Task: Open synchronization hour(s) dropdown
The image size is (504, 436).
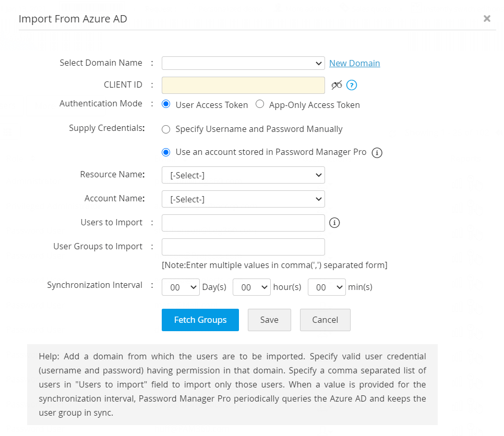Action: click(x=251, y=287)
